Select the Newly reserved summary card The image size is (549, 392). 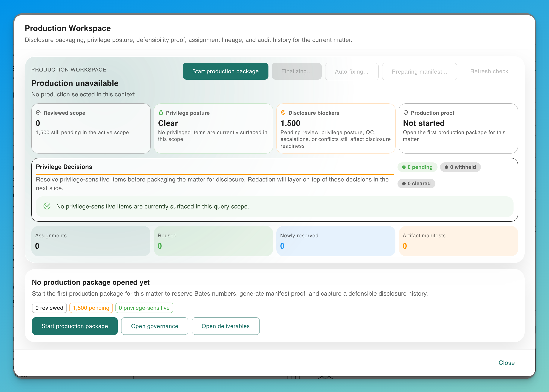point(336,241)
